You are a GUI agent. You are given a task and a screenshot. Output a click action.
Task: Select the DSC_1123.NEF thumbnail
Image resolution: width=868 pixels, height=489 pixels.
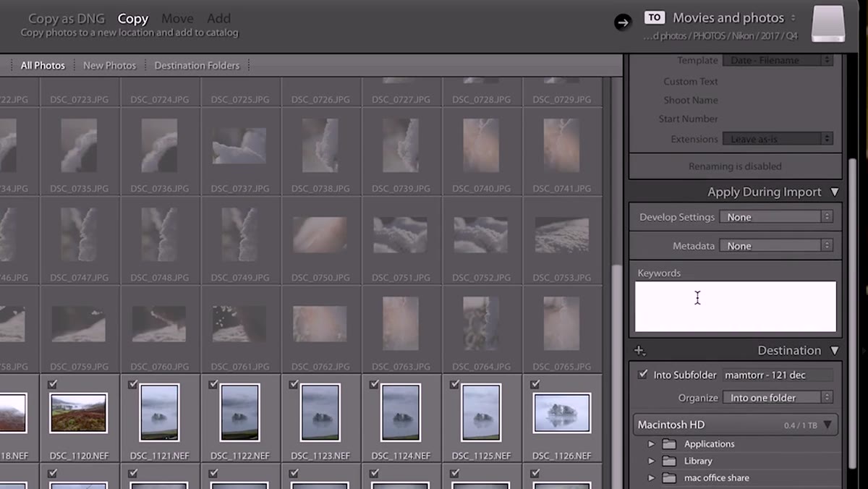(x=320, y=413)
